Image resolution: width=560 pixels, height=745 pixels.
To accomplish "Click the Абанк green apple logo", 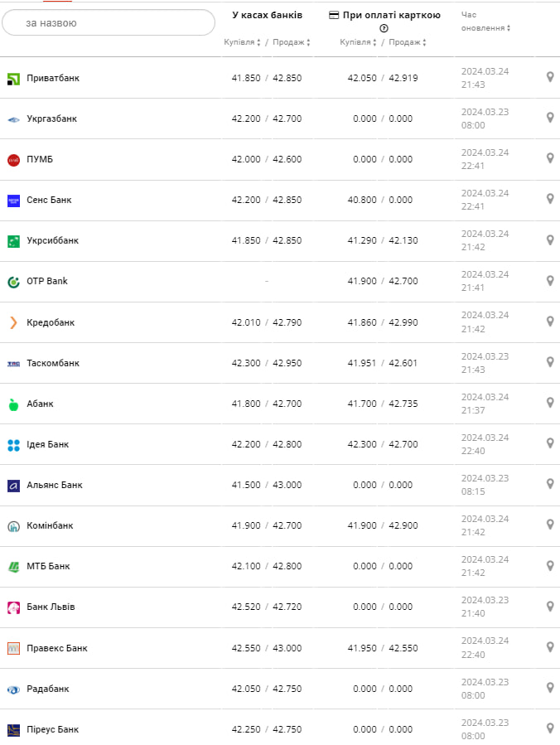I will click(13, 404).
